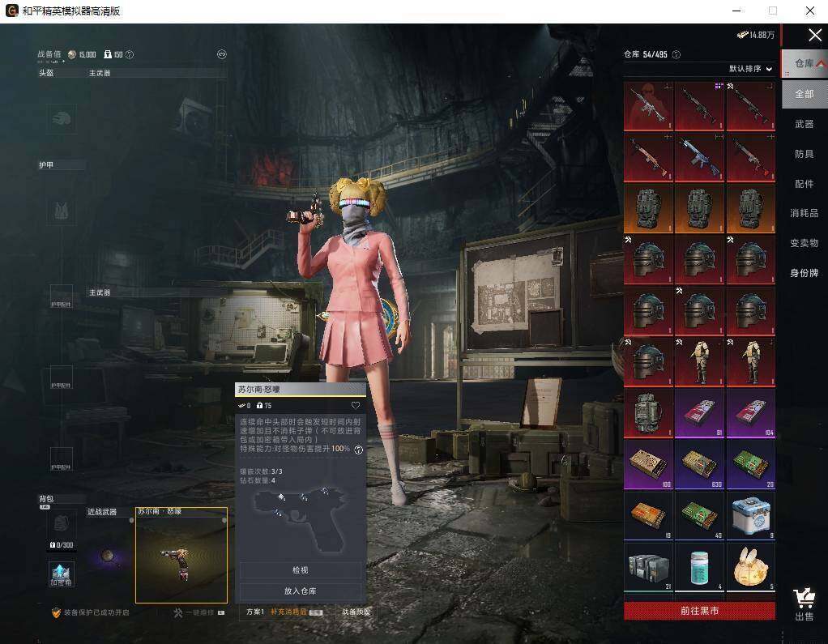Select the 全部 category tab
The image size is (828, 644).
pos(805,94)
